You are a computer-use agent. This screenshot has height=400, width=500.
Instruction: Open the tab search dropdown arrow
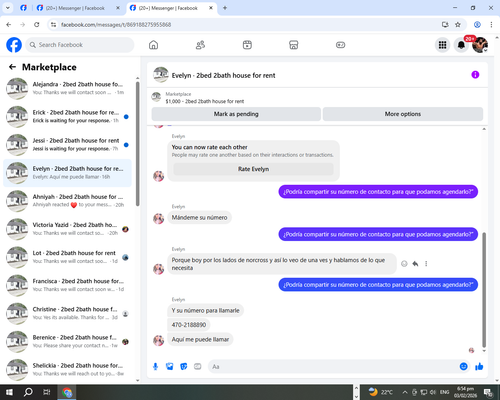[8, 8]
